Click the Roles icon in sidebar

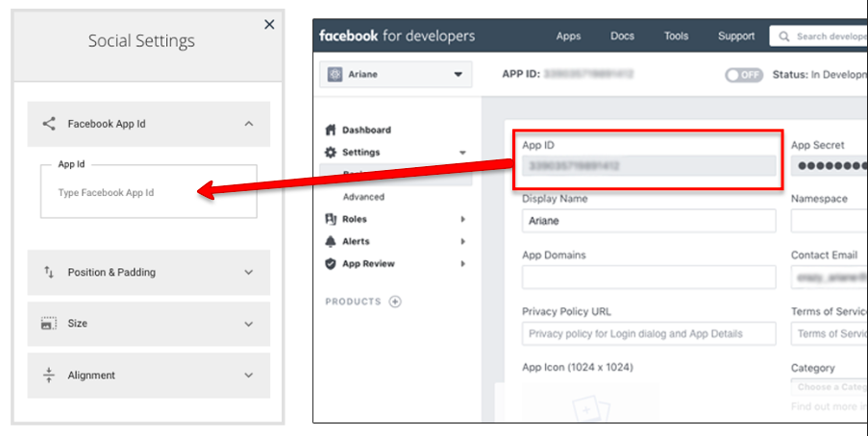pos(331,219)
